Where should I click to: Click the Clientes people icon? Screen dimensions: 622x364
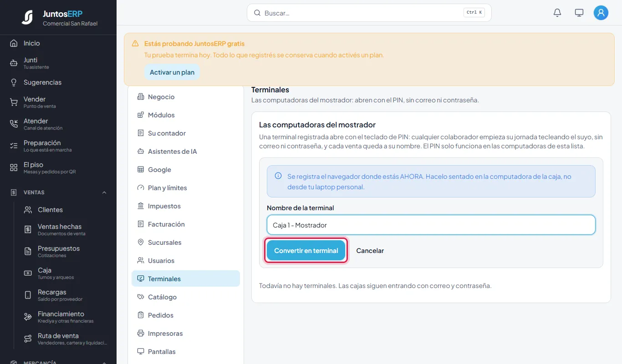click(28, 210)
